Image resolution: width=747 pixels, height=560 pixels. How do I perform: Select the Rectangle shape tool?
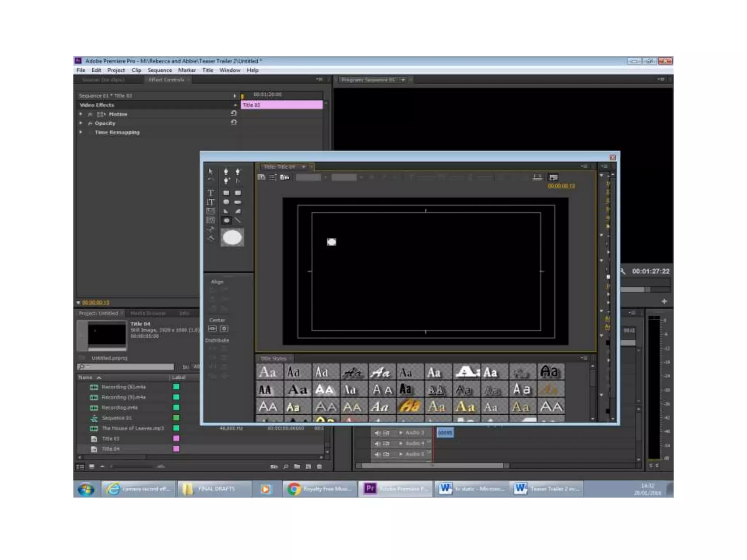[226, 192]
